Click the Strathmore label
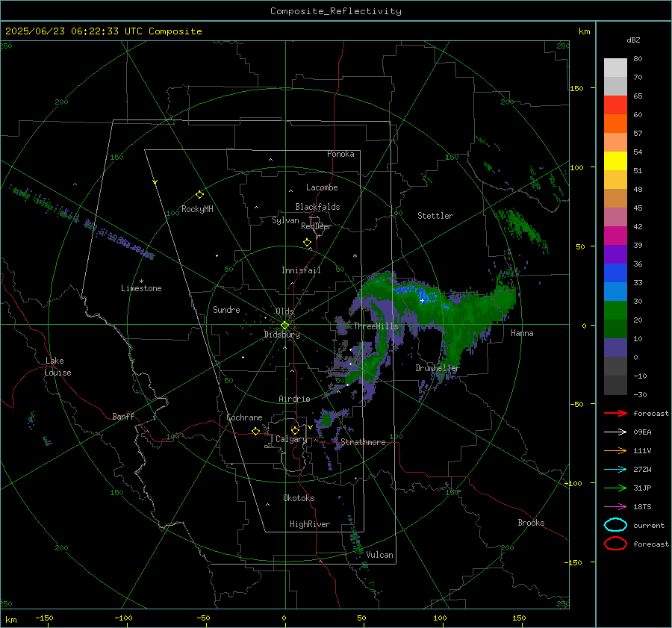This screenshot has height=628, width=672. click(363, 442)
